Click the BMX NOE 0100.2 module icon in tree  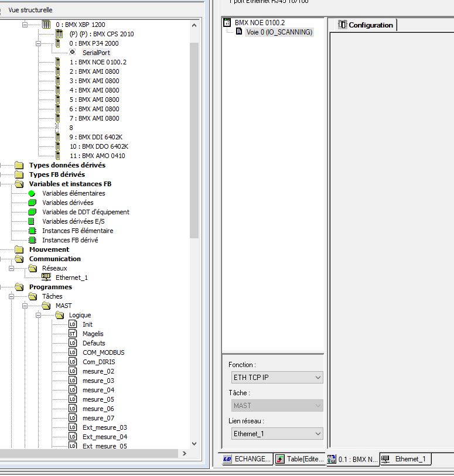click(59, 62)
